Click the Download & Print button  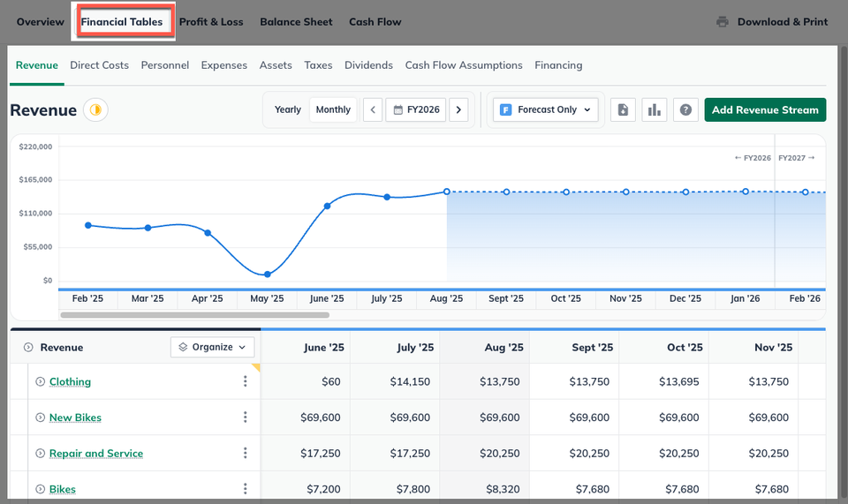(x=772, y=22)
